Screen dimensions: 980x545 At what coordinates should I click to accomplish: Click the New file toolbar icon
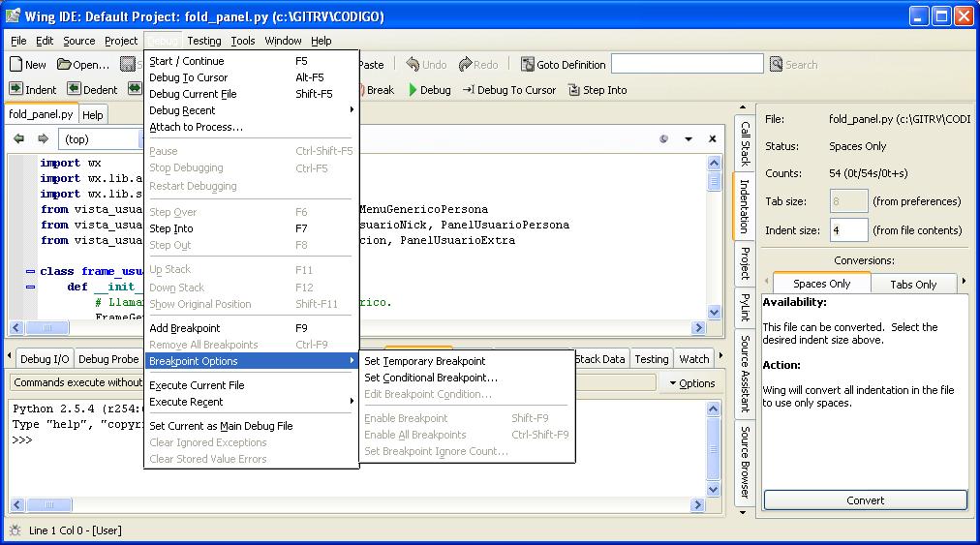tap(16, 65)
